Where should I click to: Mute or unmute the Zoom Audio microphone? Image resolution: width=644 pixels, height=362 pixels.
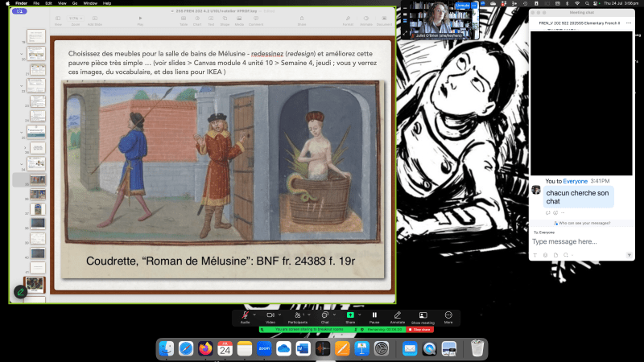pos(244,315)
